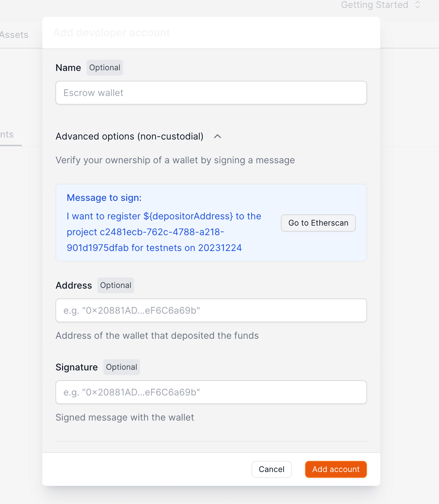Click the 'Add developer account' dialog title
The width and height of the screenshot is (439, 504).
[x=112, y=33]
